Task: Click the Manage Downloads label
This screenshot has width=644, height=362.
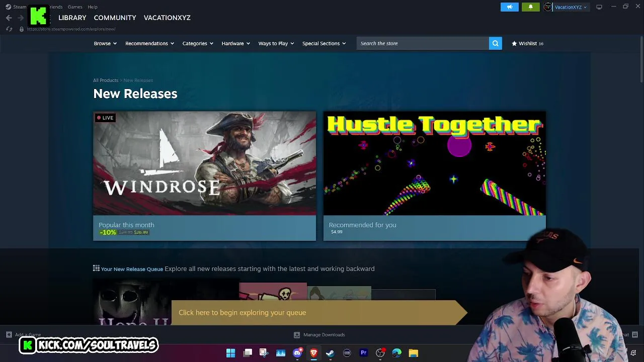Action: [x=324, y=335]
